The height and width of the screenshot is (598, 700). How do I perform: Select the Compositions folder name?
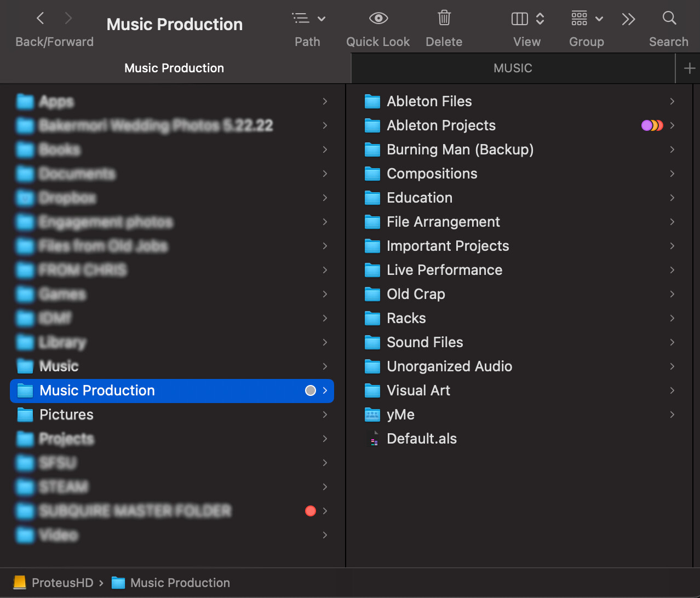click(432, 174)
